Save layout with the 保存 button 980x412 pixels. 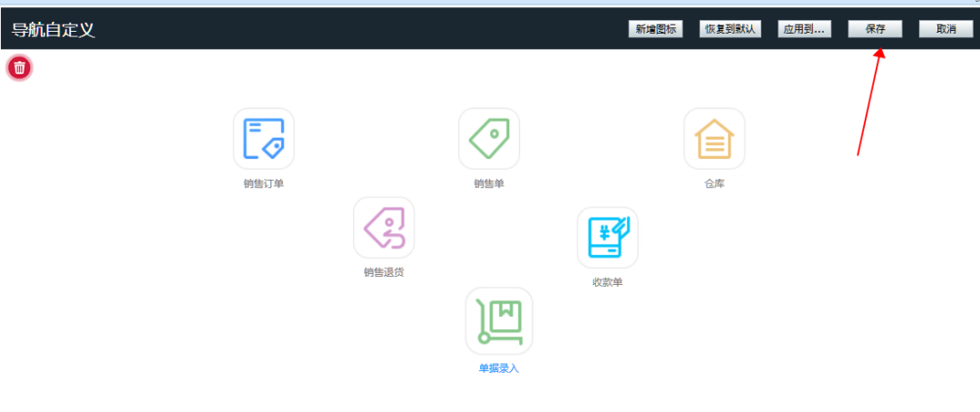click(x=875, y=29)
